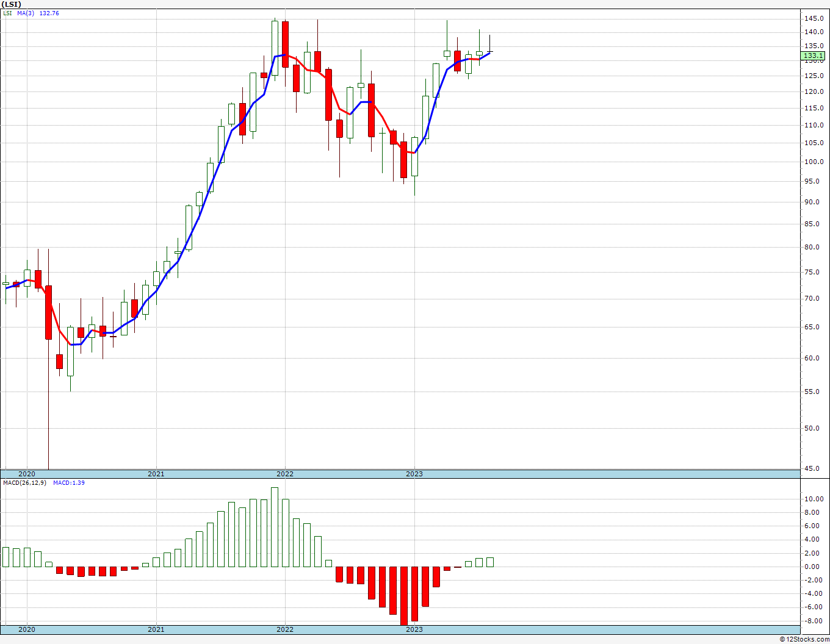Click the (LSI) ticker title

click(x=11, y=4)
